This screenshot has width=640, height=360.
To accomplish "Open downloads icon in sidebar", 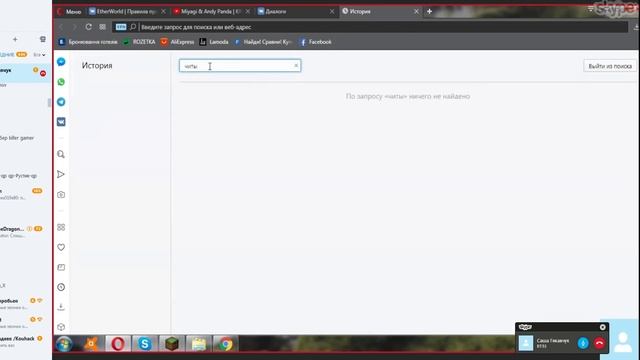I will (61, 307).
